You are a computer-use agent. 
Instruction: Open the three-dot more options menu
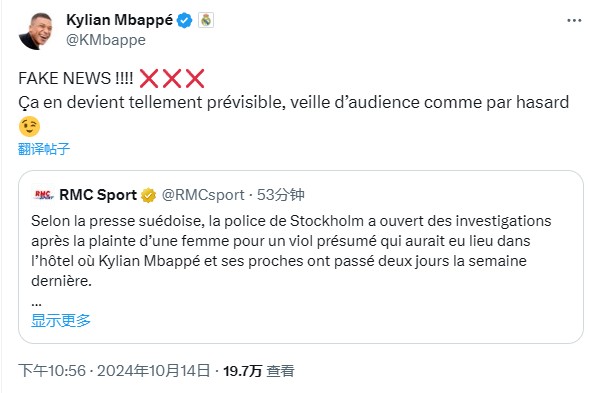[x=574, y=21]
